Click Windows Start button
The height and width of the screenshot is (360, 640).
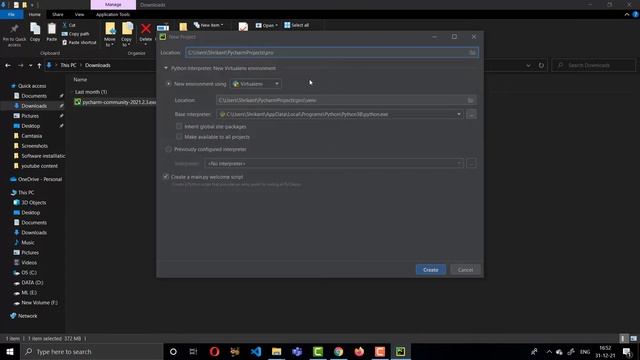pos(10,351)
